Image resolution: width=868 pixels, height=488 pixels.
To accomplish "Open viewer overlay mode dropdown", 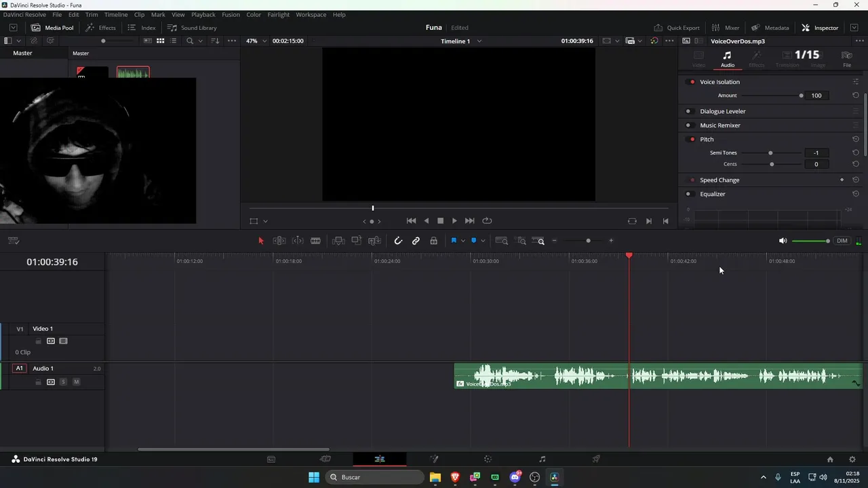I will pos(265,221).
